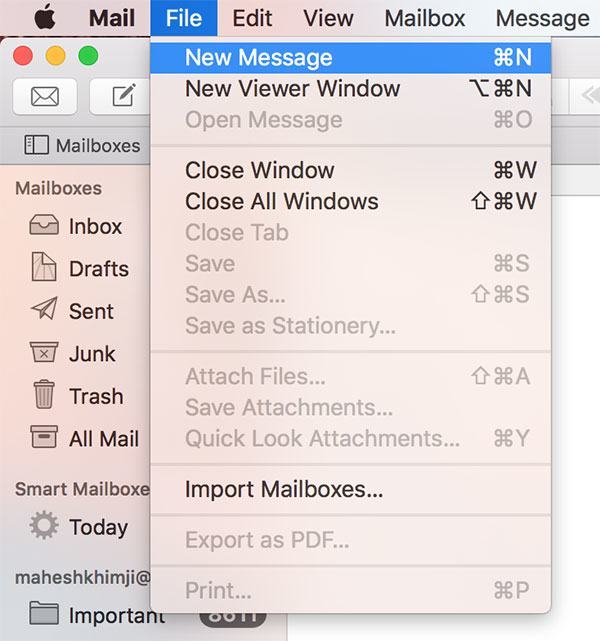The height and width of the screenshot is (641, 600).
Task: Click the Close Tab menu entry
Action: pos(351,232)
